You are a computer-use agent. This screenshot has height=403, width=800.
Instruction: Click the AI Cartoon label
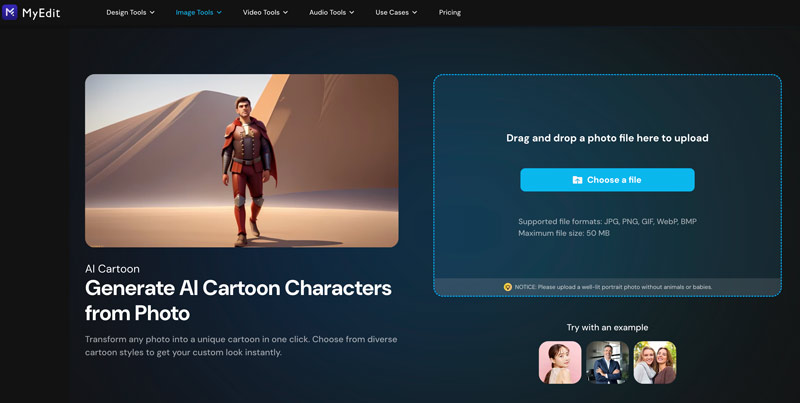pyautogui.click(x=112, y=269)
